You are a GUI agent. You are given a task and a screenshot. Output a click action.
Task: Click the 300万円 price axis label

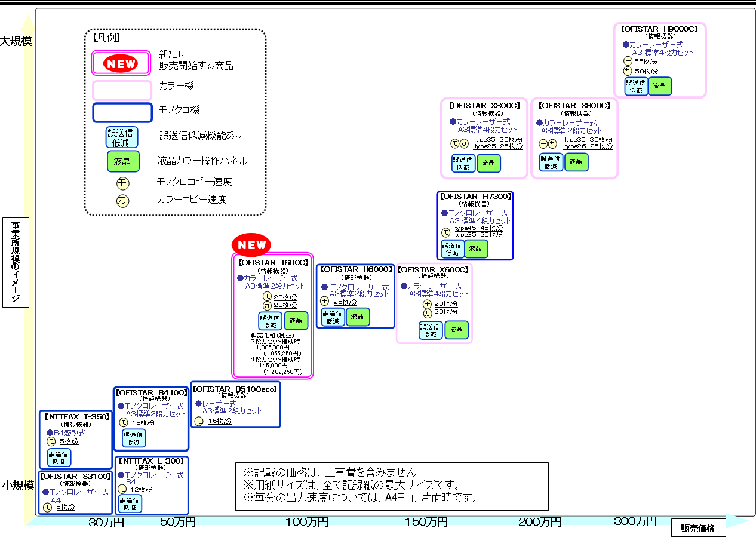click(x=635, y=522)
